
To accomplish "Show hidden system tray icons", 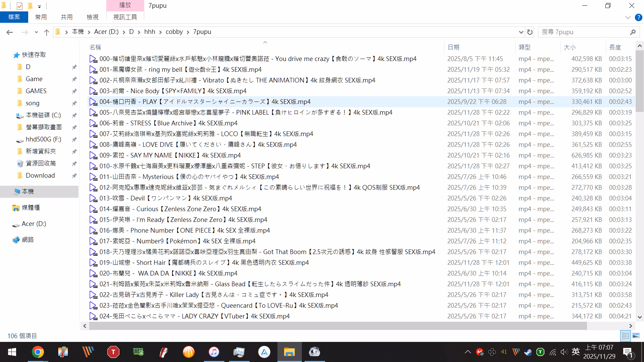I will pyautogui.click(x=468, y=352).
